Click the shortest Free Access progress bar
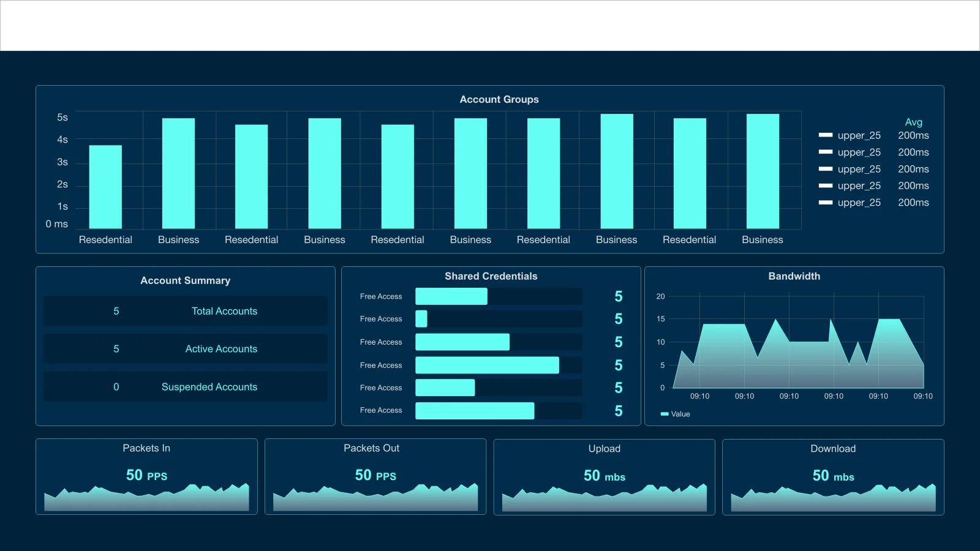This screenshot has height=551, width=980. coord(421,319)
